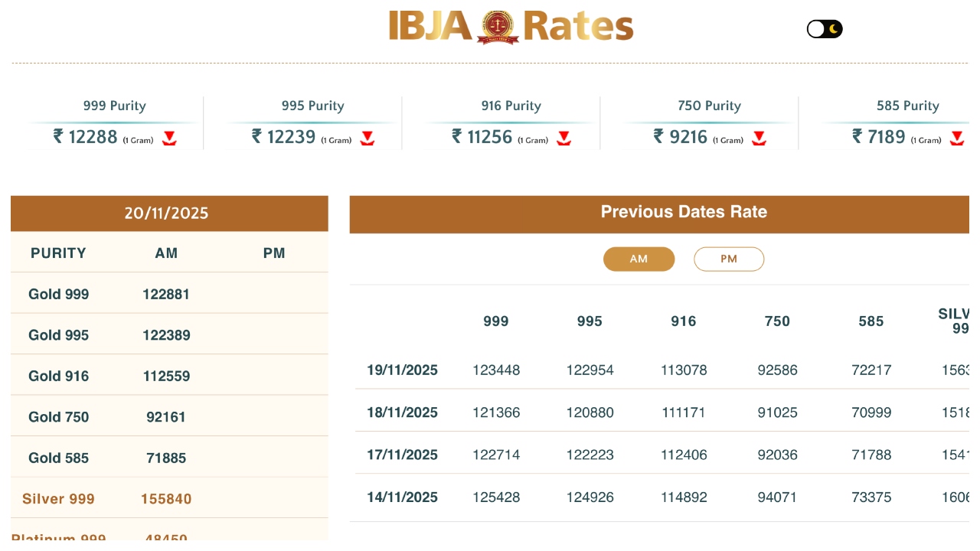Screen dimensions: 980x551
Task: Click the 20/11/2025 date header
Action: pos(166,214)
